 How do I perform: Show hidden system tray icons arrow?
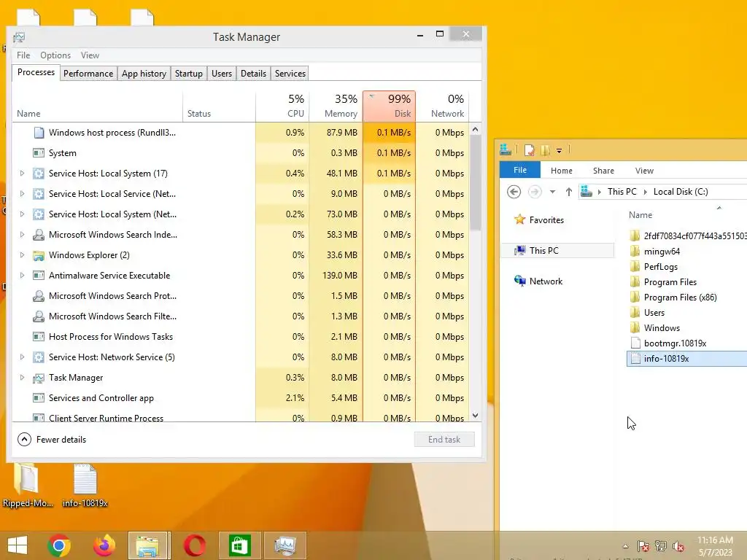(625, 546)
